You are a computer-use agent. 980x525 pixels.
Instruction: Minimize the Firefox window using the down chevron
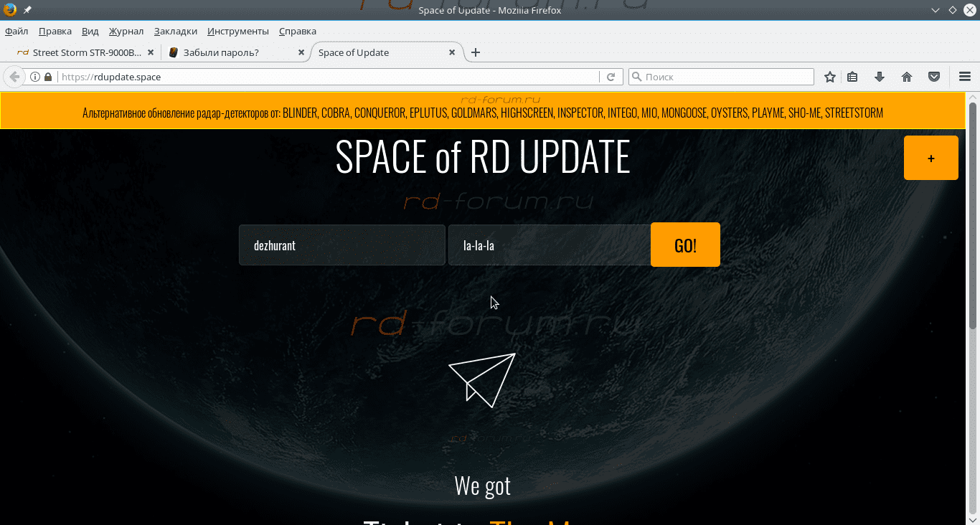pyautogui.click(x=936, y=10)
